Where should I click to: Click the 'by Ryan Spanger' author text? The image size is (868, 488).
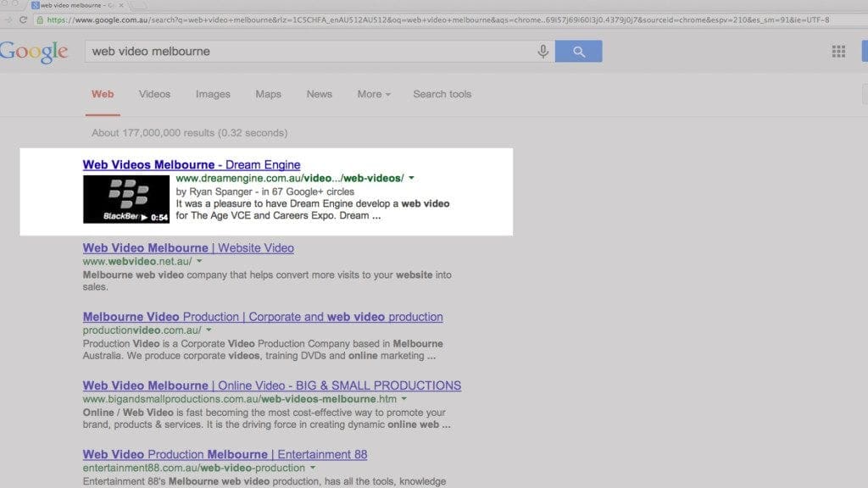click(x=214, y=191)
